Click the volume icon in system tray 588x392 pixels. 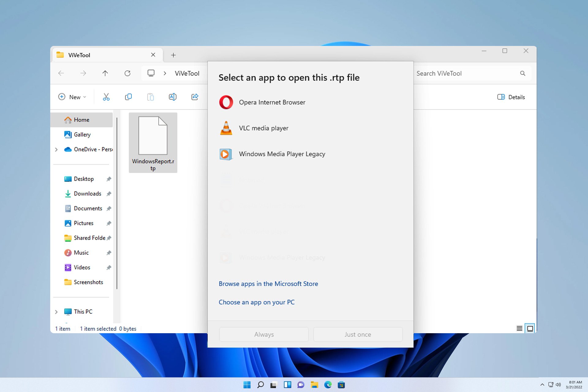[x=558, y=385]
